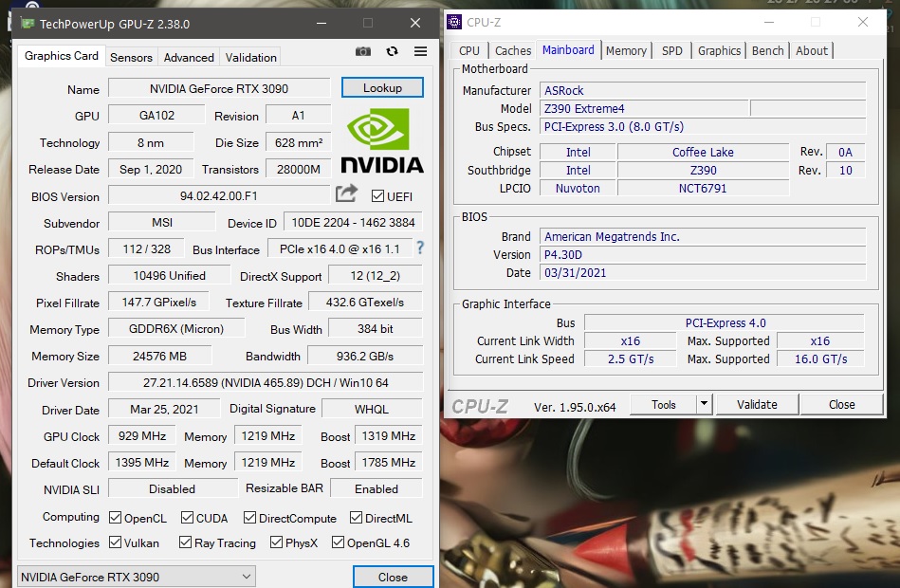Click the BIOS Version field 94.02.42.00.F1
900x588 pixels.
click(219, 195)
